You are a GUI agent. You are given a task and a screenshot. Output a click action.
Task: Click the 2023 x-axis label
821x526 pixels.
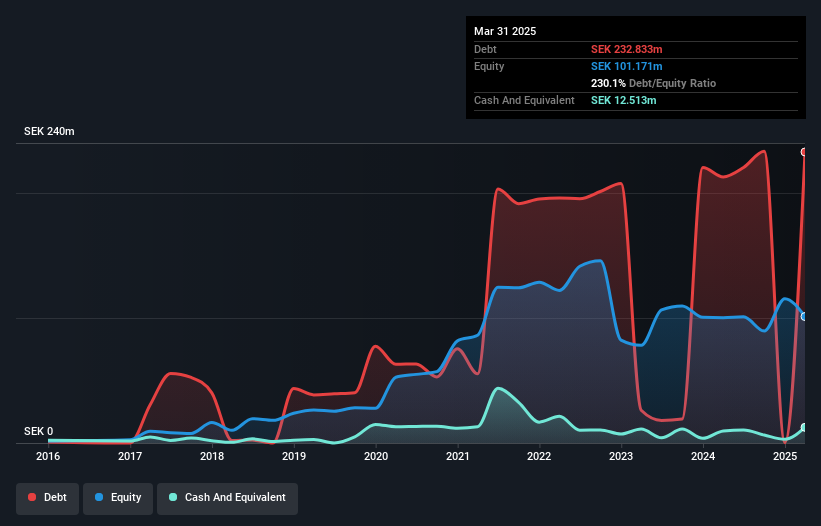pyautogui.click(x=621, y=456)
